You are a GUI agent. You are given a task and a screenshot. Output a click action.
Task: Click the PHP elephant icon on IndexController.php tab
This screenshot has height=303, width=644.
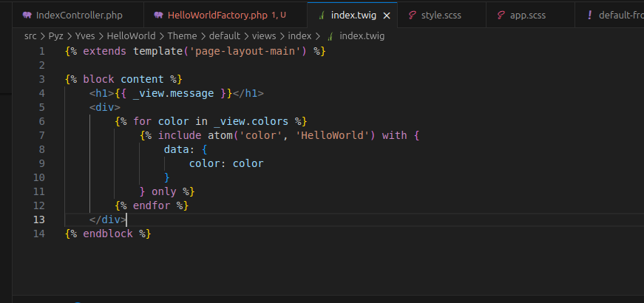pos(27,16)
